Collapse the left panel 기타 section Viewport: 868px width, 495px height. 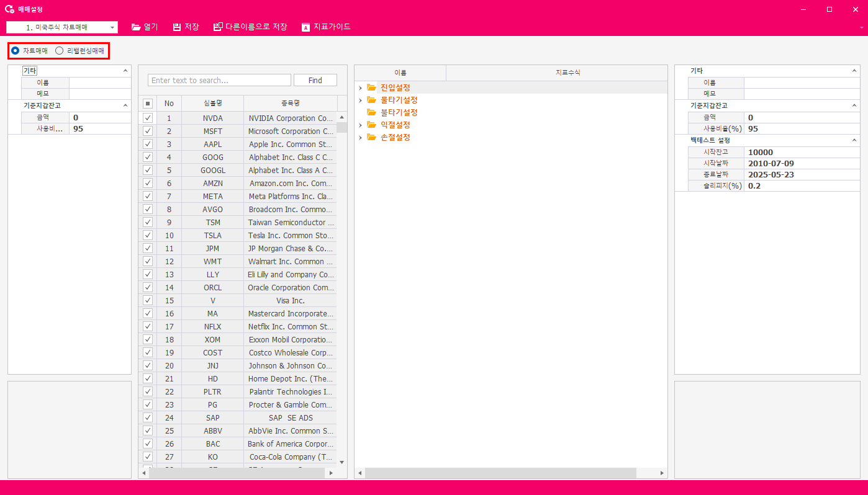(126, 71)
